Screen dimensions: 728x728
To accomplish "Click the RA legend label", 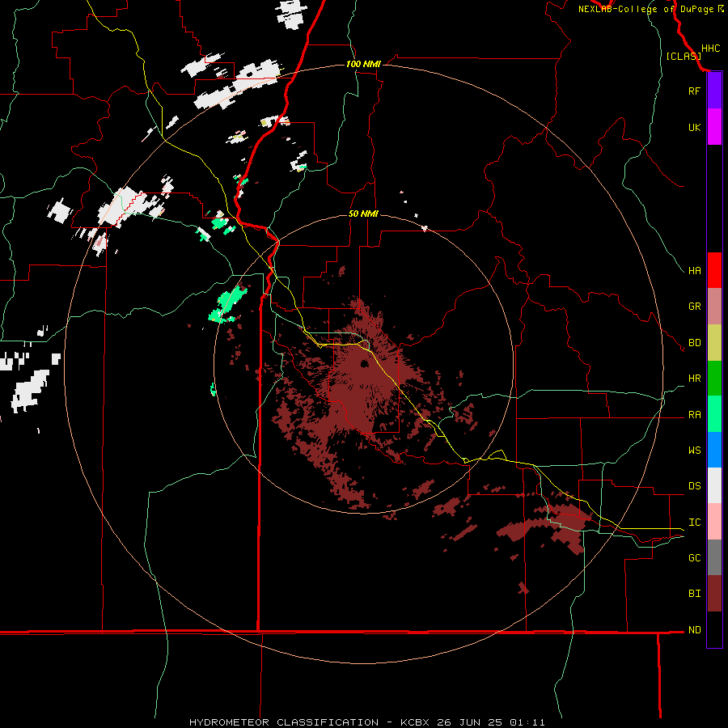I will 694,415.
